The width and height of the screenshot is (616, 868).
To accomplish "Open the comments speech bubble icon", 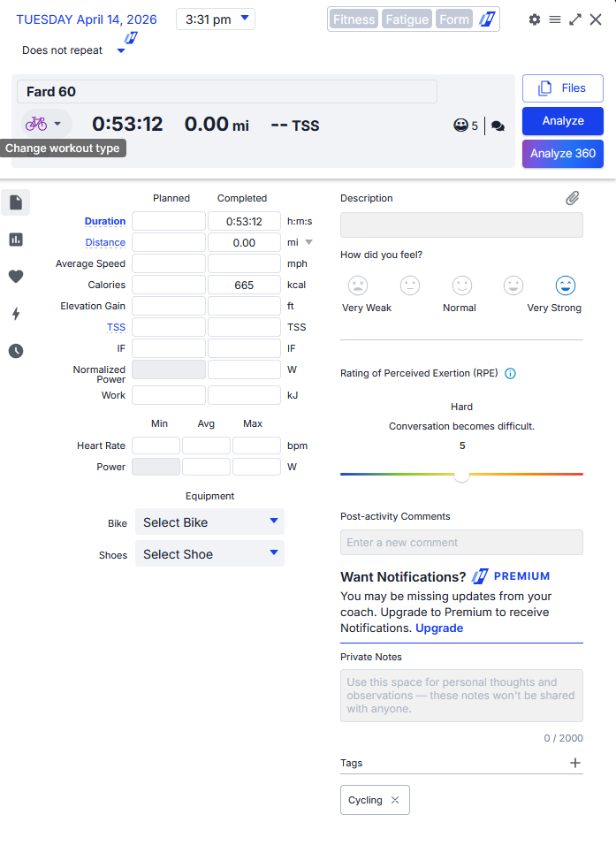I will 498,126.
